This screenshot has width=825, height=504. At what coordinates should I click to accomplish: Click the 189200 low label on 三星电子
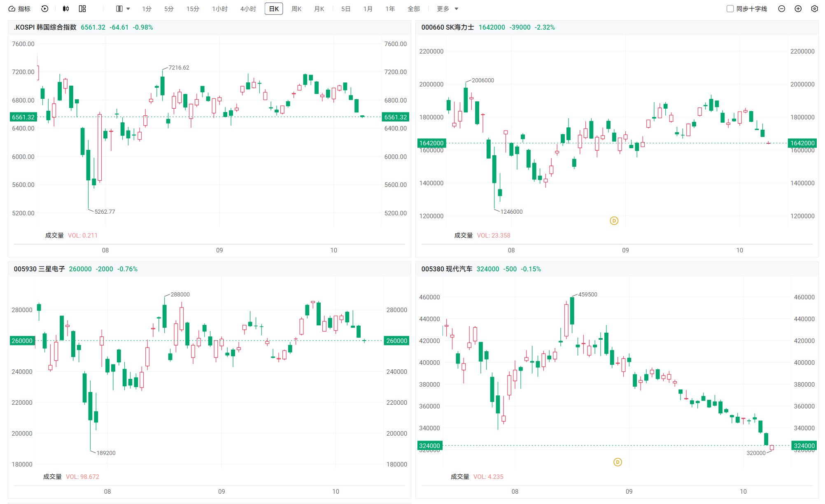106,453
